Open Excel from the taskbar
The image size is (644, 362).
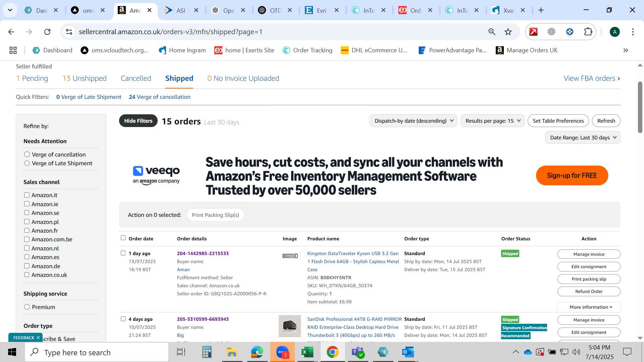click(x=307, y=352)
